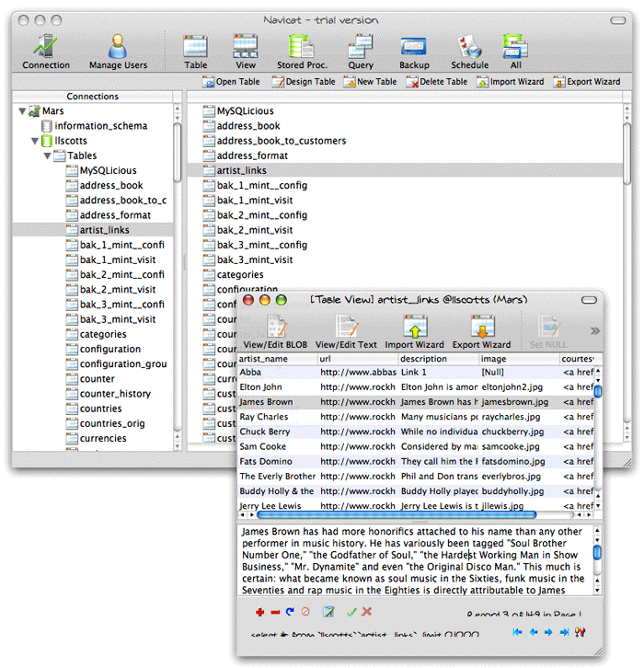Select raycharles.jpg image cell
This screenshot has height=668, width=644.
point(519,417)
